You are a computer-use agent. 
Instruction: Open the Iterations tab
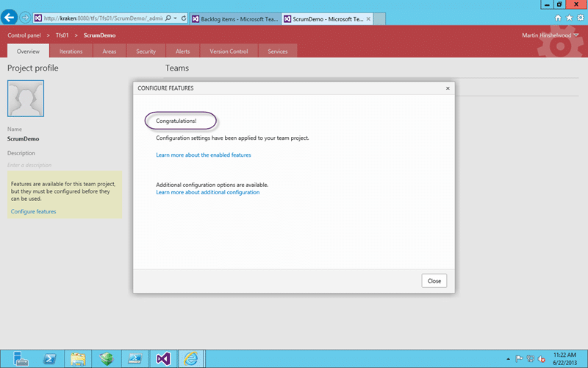tap(71, 51)
